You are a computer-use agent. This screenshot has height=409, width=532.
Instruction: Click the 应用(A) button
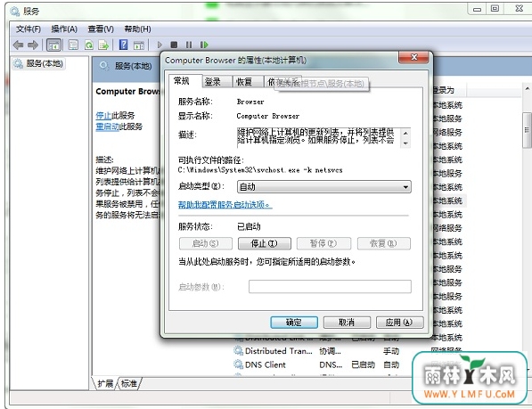point(400,323)
